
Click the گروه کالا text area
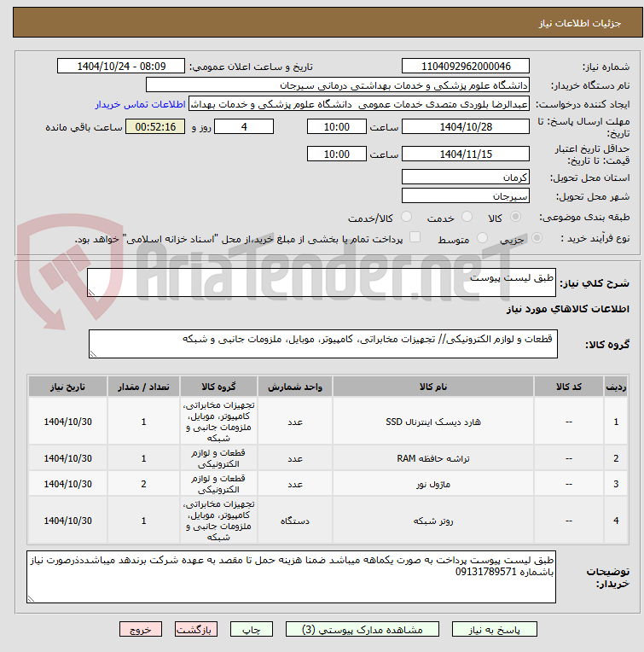pos(322,344)
